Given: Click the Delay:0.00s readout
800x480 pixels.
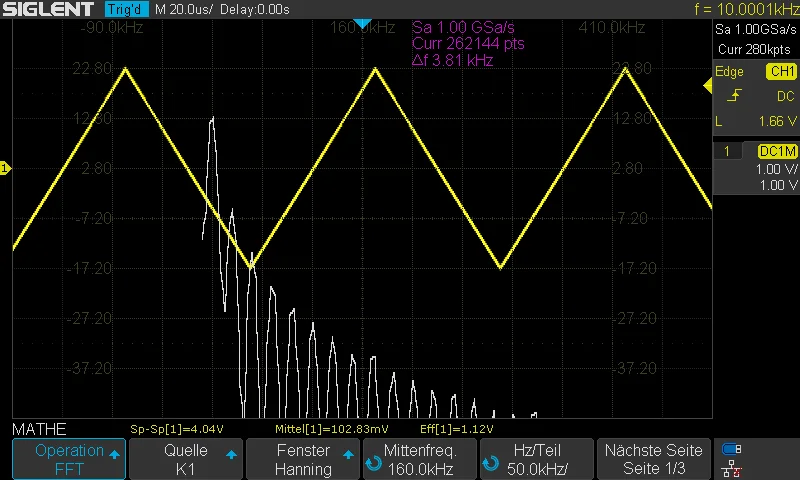Looking at the screenshot, I should (x=255, y=9).
